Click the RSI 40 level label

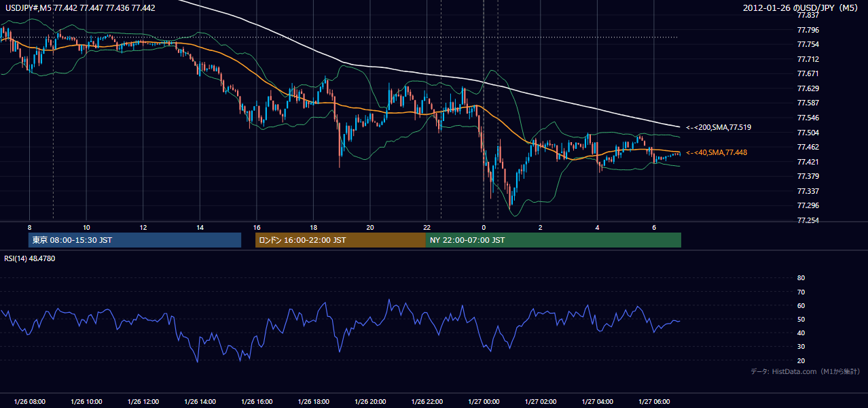(x=801, y=333)
